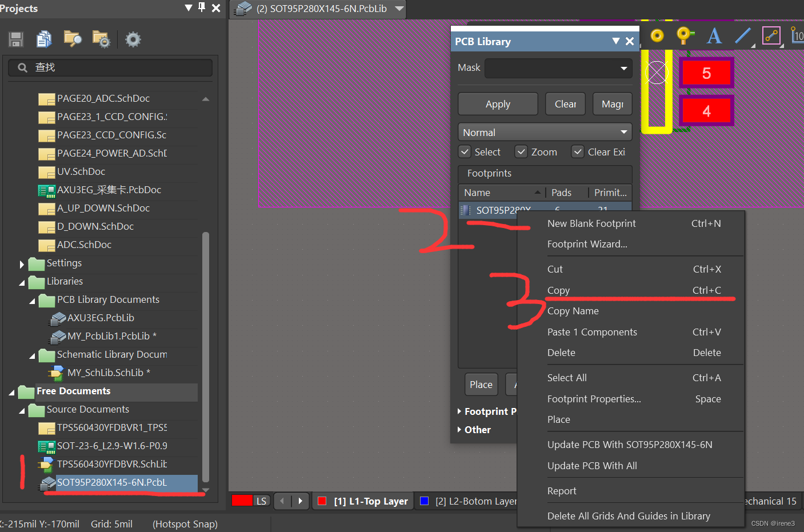Sort footprints by Name column header
Screen dimensions: 804x532
502,193
